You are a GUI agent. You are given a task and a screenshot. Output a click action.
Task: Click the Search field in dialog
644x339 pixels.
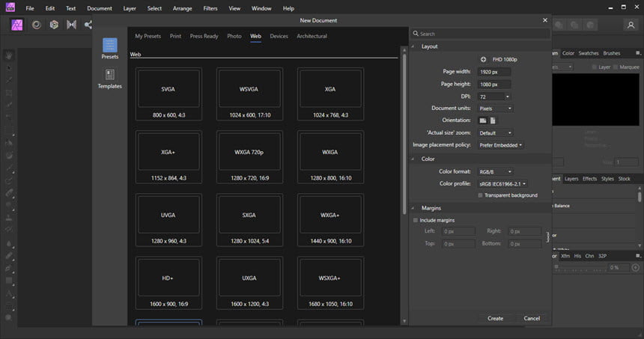481,34
